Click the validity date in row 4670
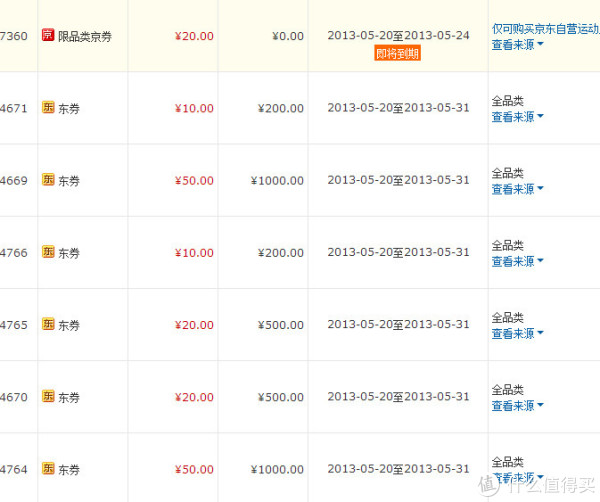This screenshot has width=600, height=502. (x=398, y=397)
